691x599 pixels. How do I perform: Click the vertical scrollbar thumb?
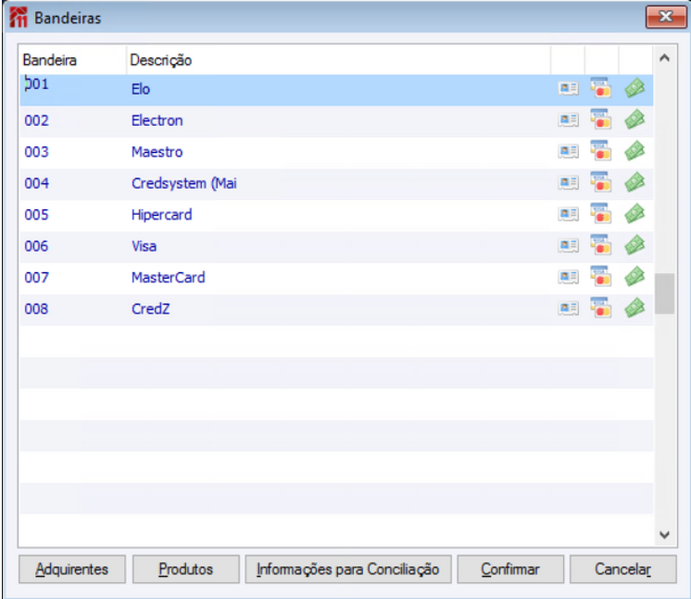click(665, 294)
